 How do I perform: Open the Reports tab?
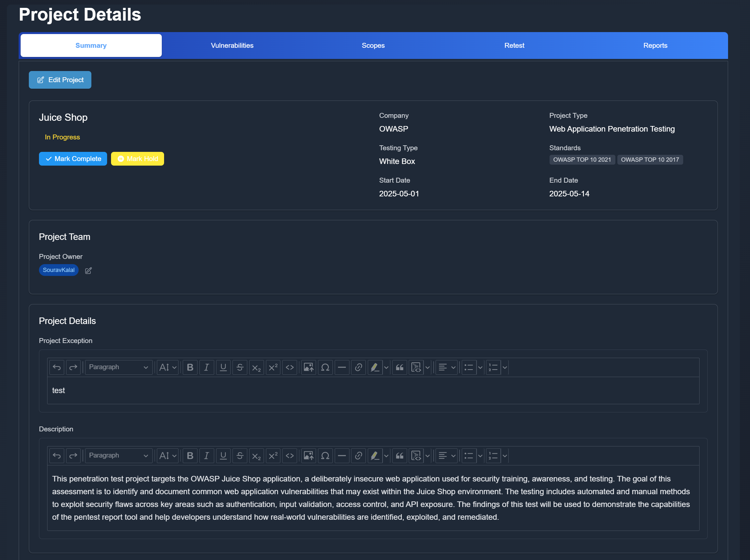point(655,45)
